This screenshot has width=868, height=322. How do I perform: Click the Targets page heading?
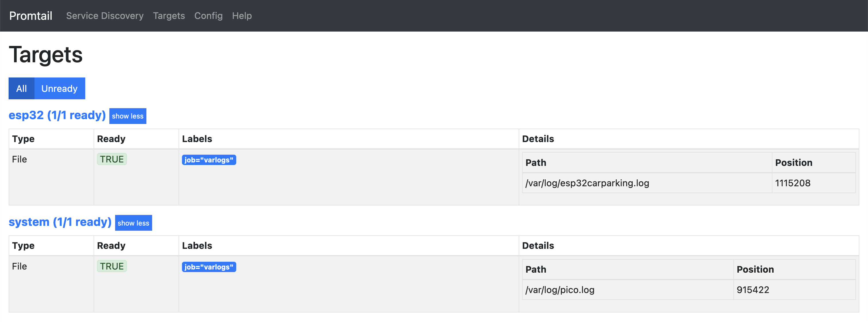pos(46,55)
